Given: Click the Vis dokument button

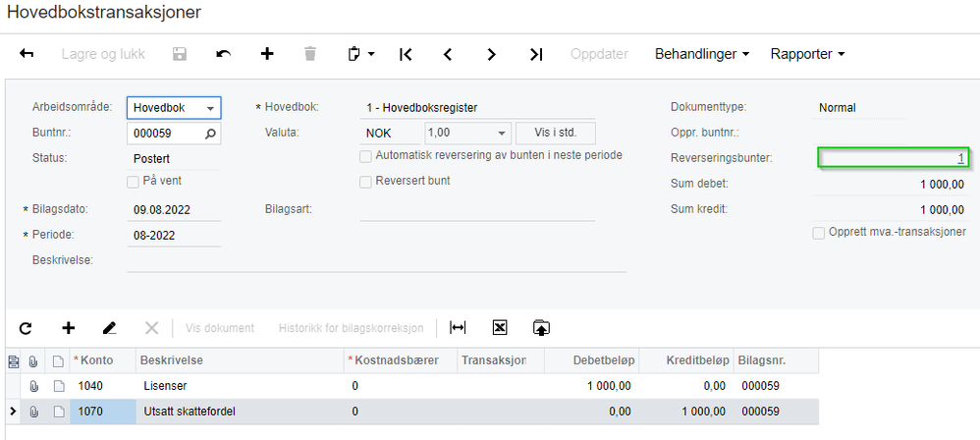Looking at the screenshot, I should coord(220,328).
